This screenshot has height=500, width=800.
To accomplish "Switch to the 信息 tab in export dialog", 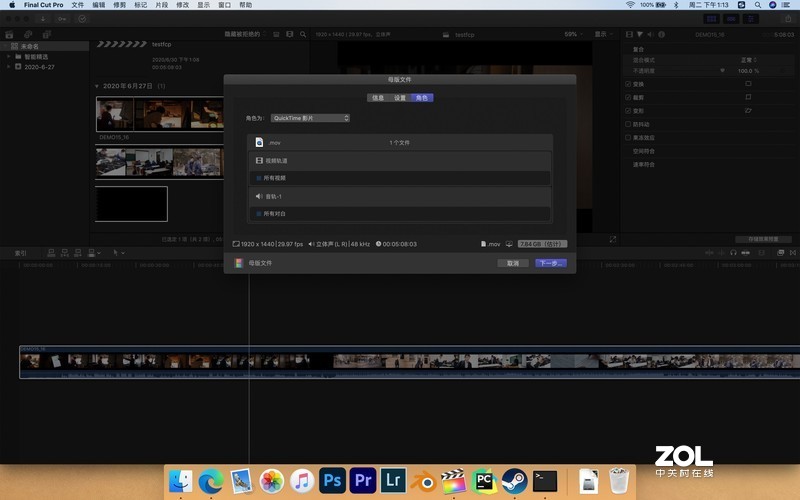I will 377,97.
